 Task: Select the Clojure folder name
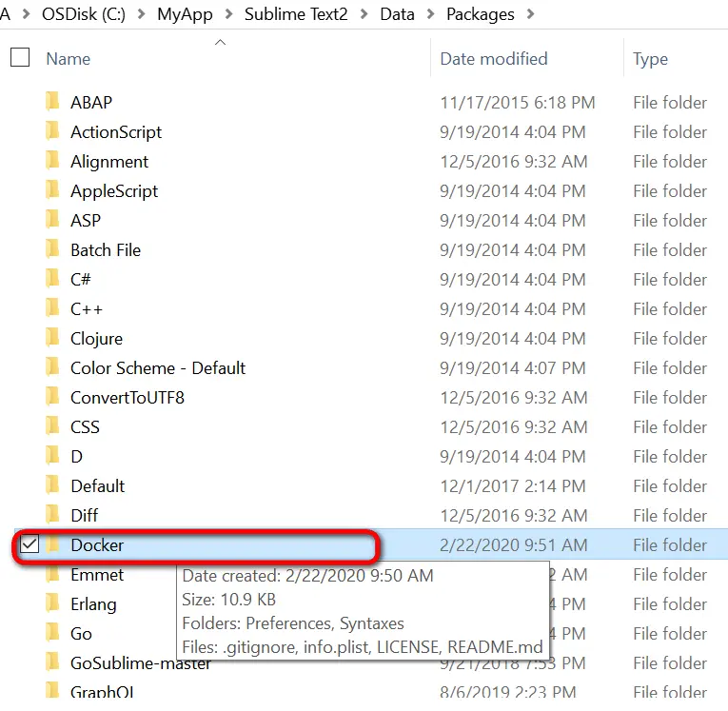pyautogui.click(x=96, y=339)
